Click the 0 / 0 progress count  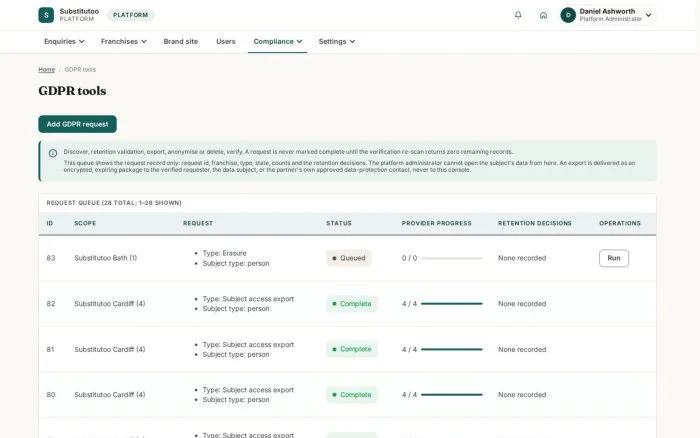pos(409,258)
